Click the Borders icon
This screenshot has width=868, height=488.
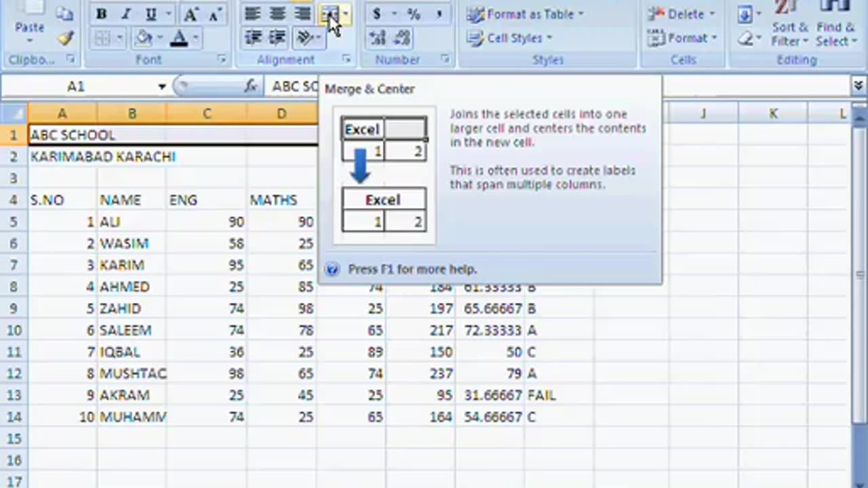[x=102, y=38]
